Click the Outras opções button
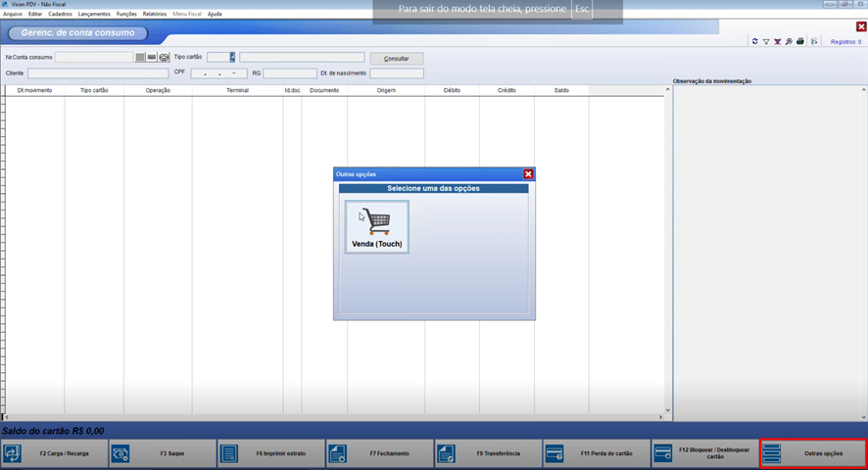 813,453
